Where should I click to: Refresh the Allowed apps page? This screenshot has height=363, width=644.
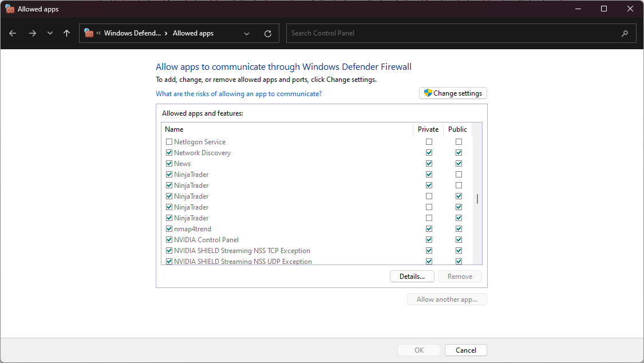268,34
